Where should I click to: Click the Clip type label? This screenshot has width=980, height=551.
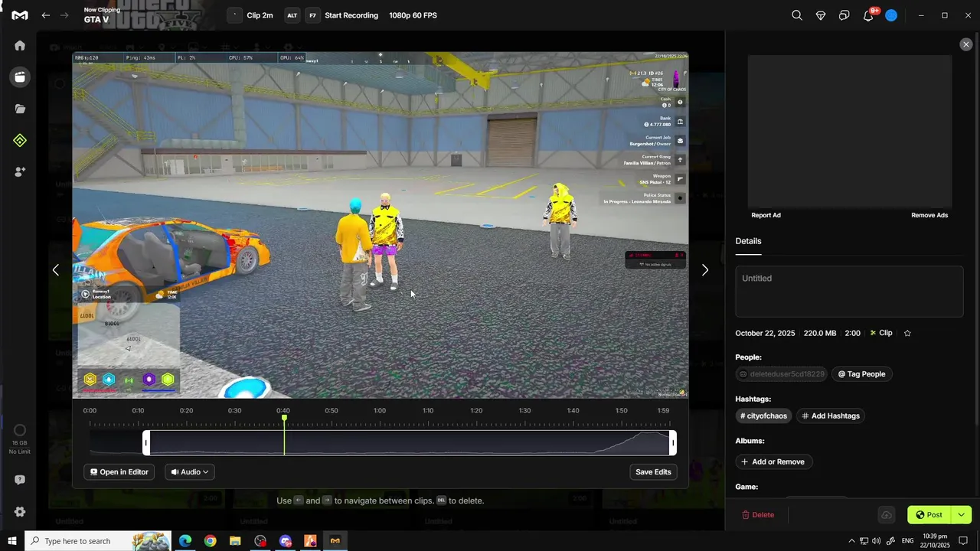[x=881, y=333]
